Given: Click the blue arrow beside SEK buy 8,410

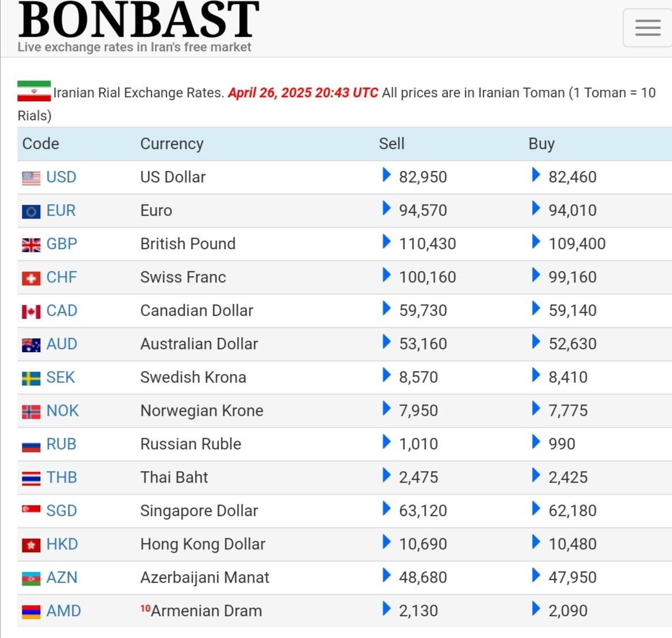Looking at the screenshot, I should 536,375.
